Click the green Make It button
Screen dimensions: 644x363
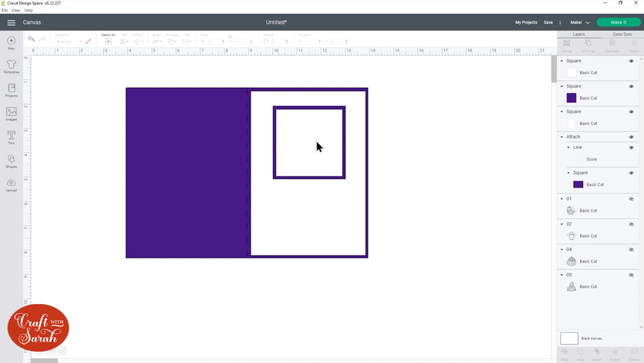[x=618, y=23]
